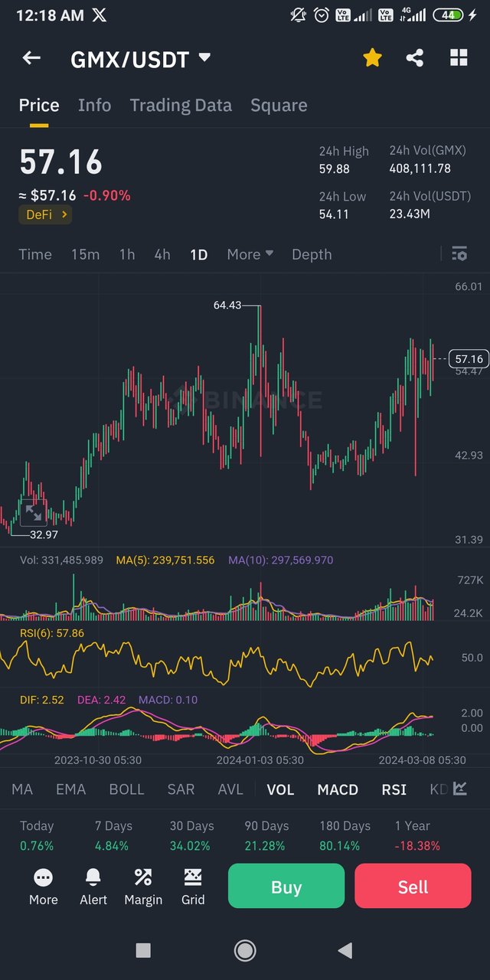Tap the RSI(6): 57.86 label
Viewport: 490px width, 980px height.
tap(52, 633)
